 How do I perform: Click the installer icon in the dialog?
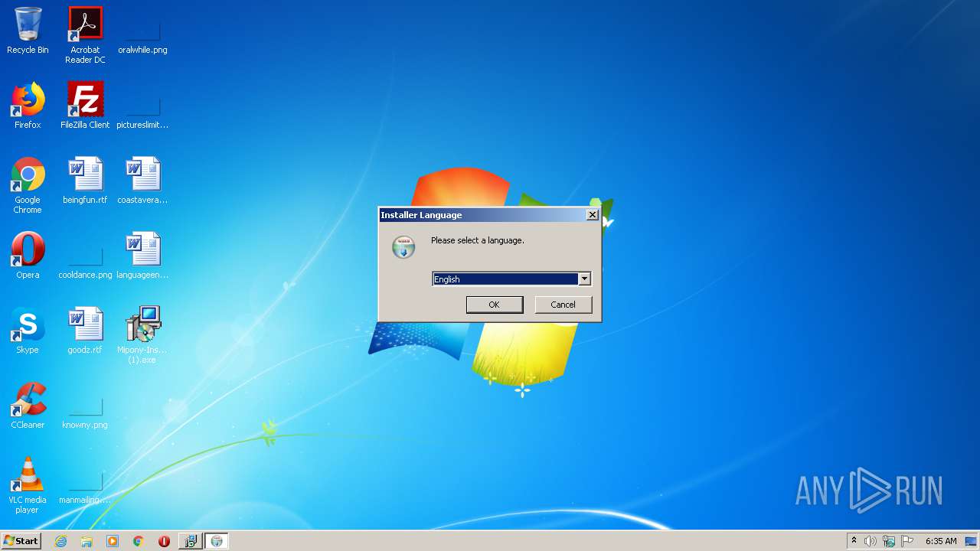(403, 246)
